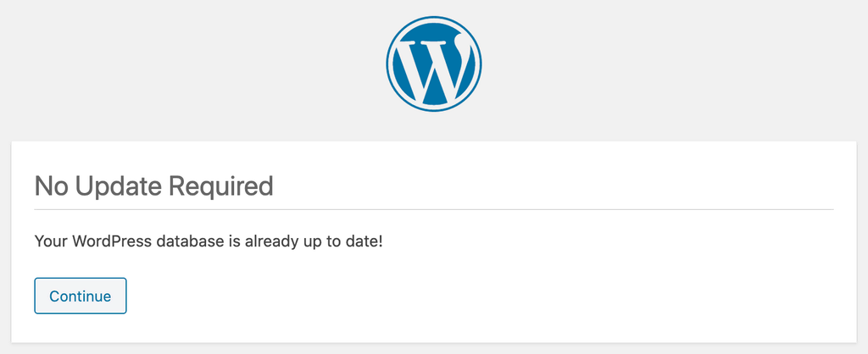Click the database up-to-date message text
Screen dimensions: 868x354
(209, 241)
